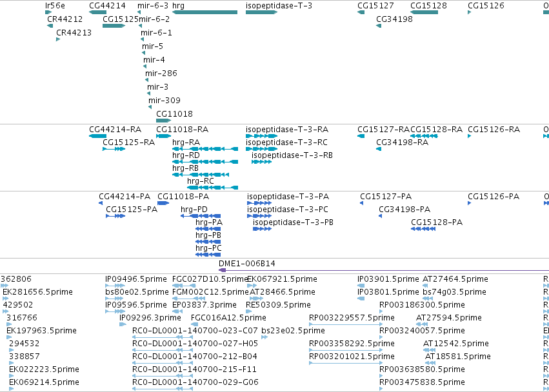
Task: Select the CG44214 gene feature
Action: pos(97,12)
